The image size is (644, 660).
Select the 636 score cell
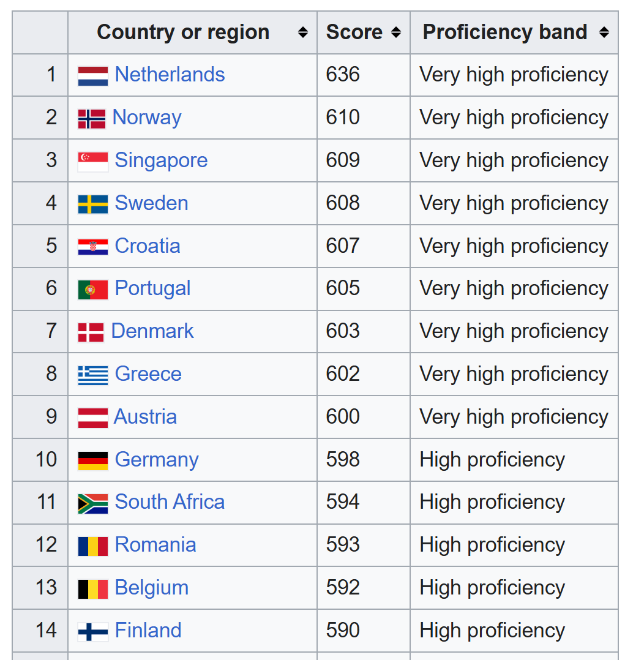(x=343, y=75)
